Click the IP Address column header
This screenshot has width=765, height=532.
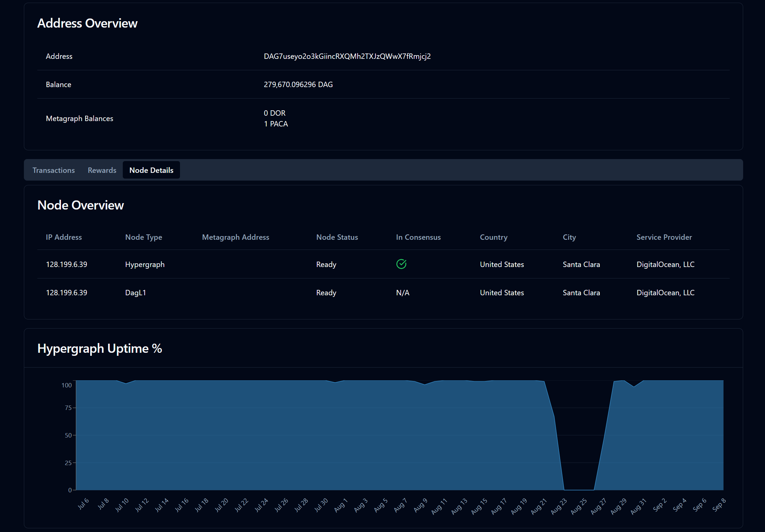pos(64,237)
